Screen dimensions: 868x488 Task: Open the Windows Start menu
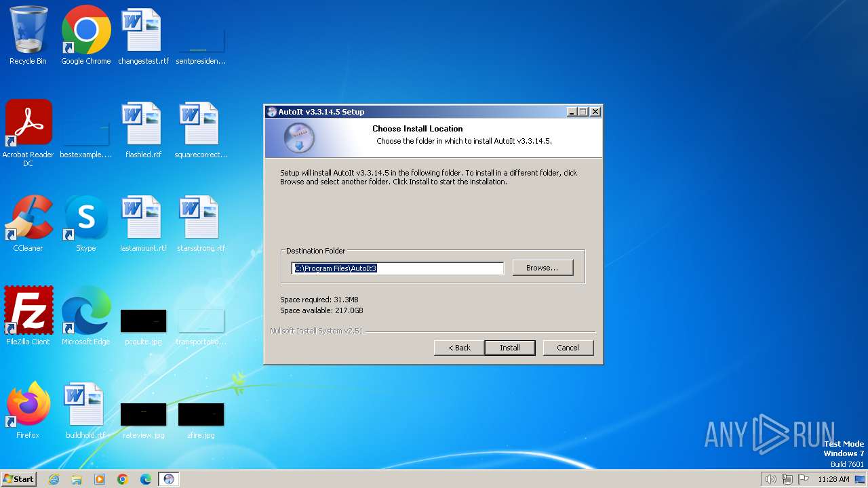18,479
